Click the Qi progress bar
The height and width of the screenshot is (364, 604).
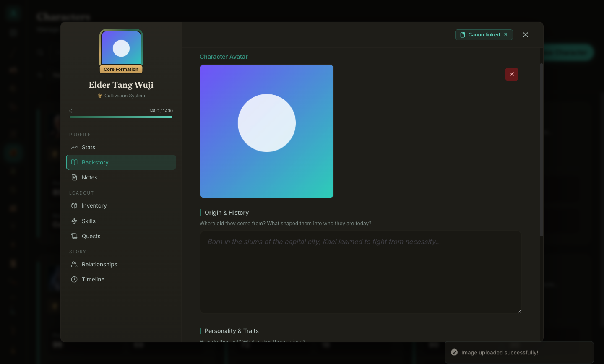tap(121, 117)
